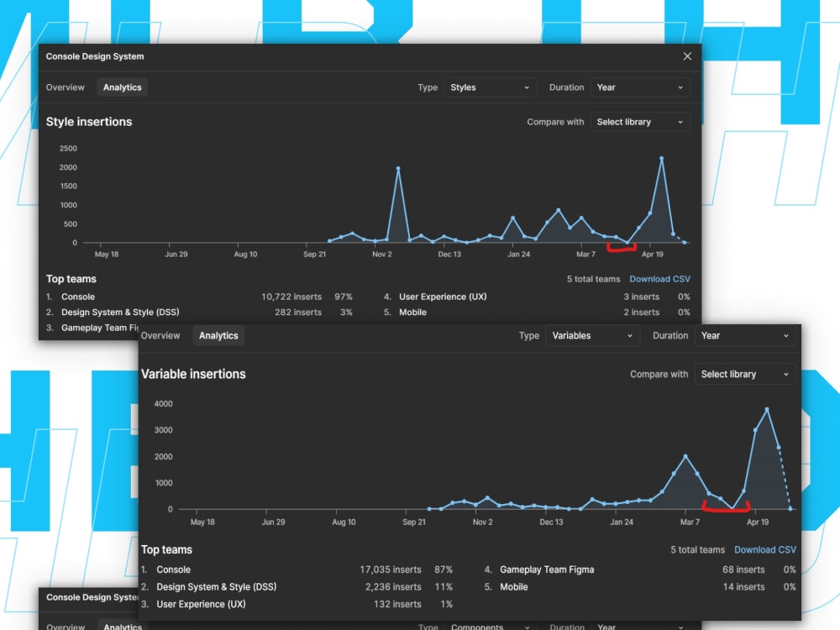840x630 pixels.
Task: Close the Console Design System styles window
Action: pyautogui.click(x=687, y=56)
